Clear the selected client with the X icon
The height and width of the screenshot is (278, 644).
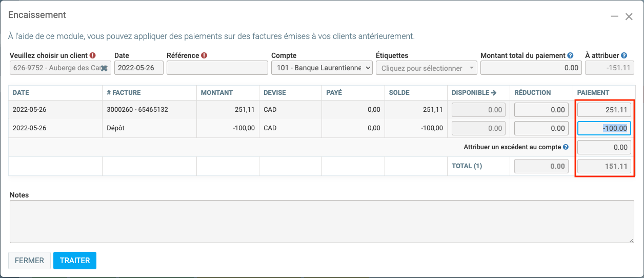coord(104,68)
